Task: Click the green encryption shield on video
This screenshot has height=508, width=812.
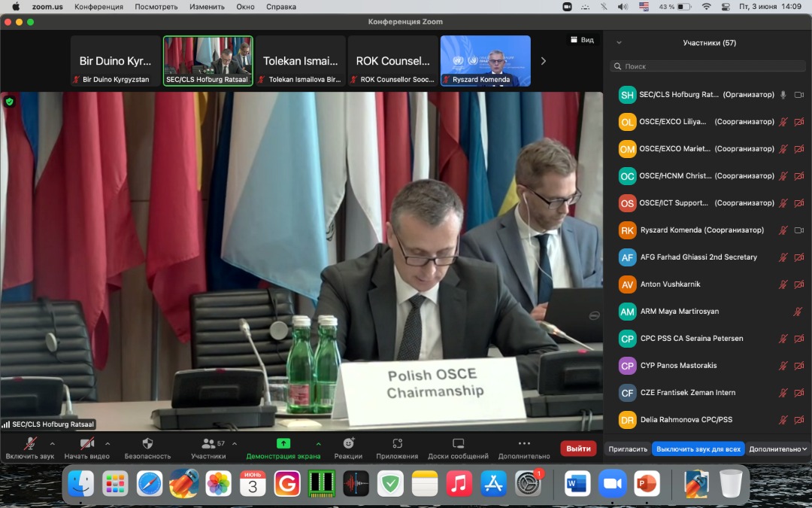Action: (x=9, y=102)
